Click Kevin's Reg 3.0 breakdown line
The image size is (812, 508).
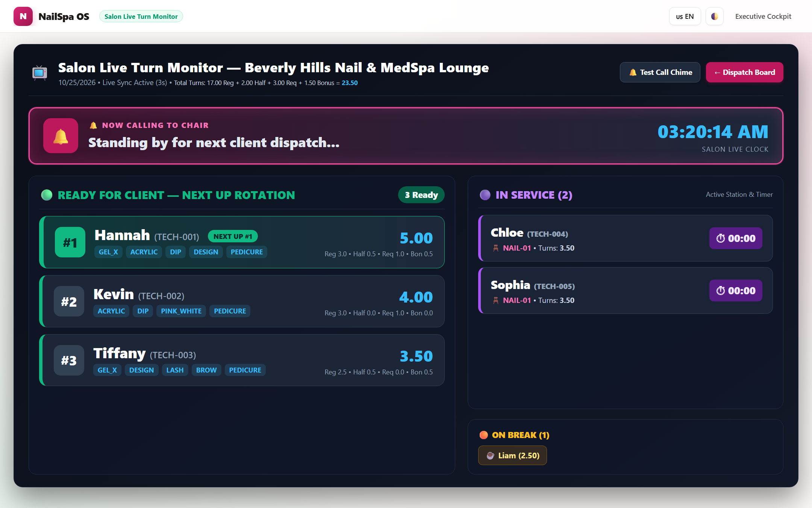click(379, 313)
